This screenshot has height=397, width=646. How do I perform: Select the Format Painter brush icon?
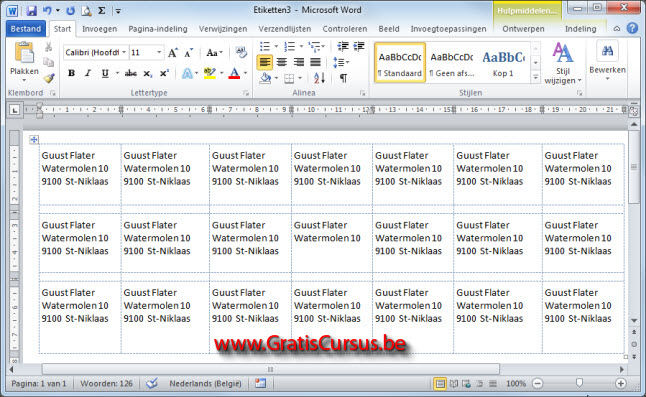coord(49,78)
